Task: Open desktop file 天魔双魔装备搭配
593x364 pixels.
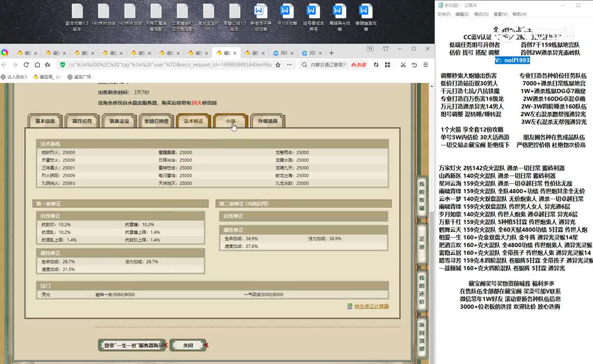Action: (x=156, y=17)
